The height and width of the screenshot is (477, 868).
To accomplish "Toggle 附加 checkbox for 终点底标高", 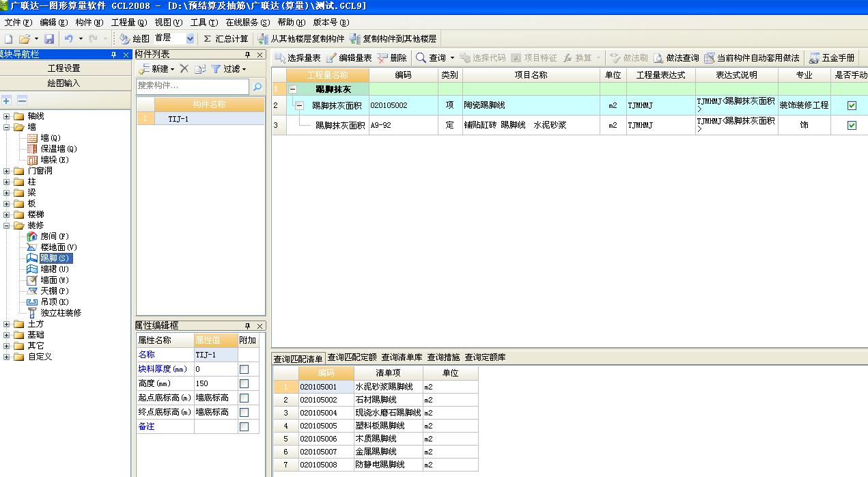I will coord(244,412).
